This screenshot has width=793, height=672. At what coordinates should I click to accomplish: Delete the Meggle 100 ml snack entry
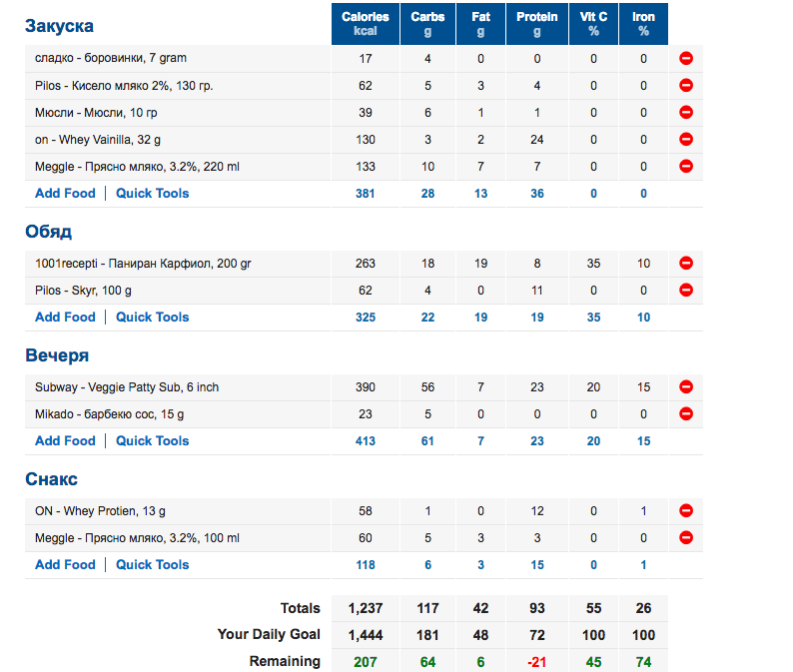[686, 538]
